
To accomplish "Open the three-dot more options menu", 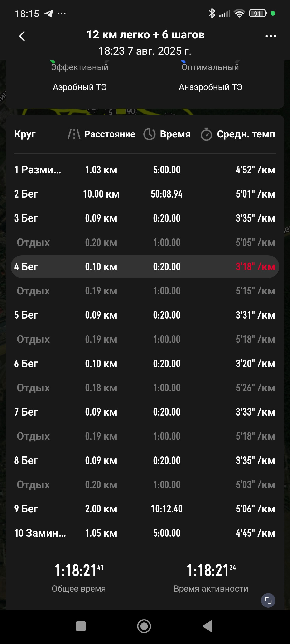I will coord(271,36).
